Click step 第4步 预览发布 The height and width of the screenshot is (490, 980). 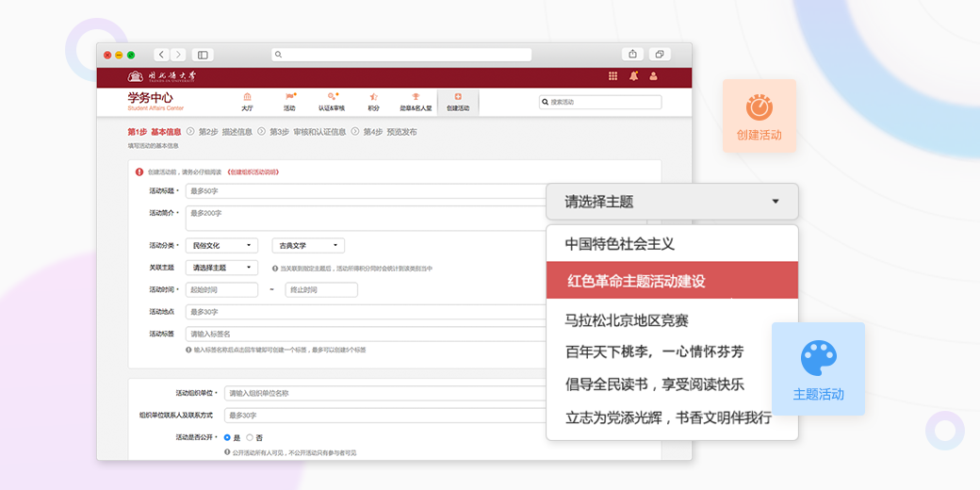point(390,132)
